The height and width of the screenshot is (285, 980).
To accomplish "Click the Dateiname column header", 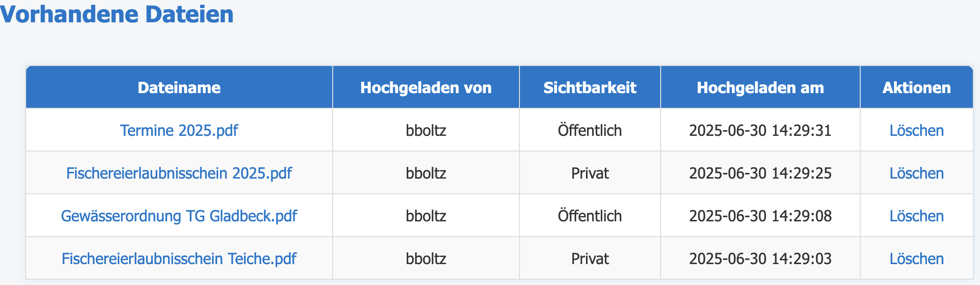I will [x=179, y=87].
